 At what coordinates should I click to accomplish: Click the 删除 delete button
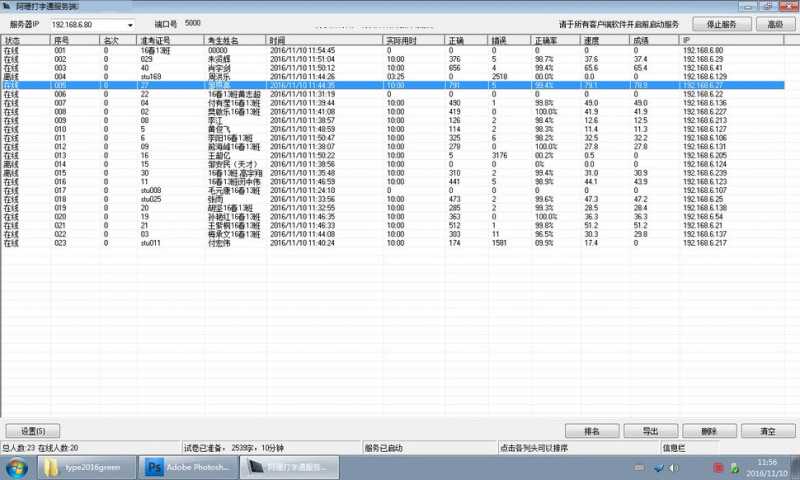pos(709,431)
